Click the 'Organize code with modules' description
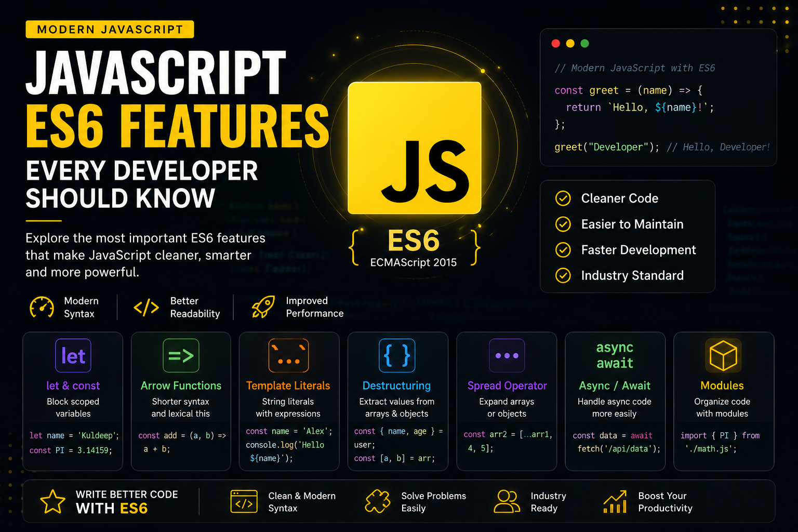The width and height of the screenshot is (798, 532). pyautogui.click(x=722, y=407)
